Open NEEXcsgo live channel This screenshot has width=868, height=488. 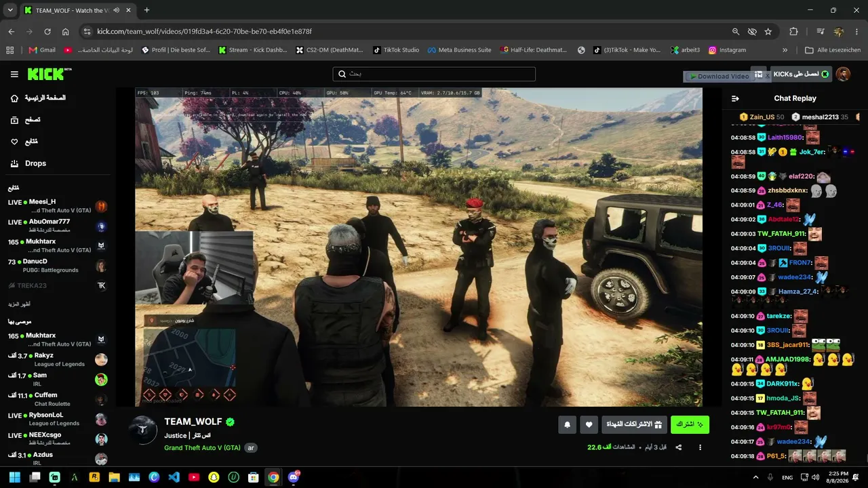pyautogui.click(x=58, y=439)
